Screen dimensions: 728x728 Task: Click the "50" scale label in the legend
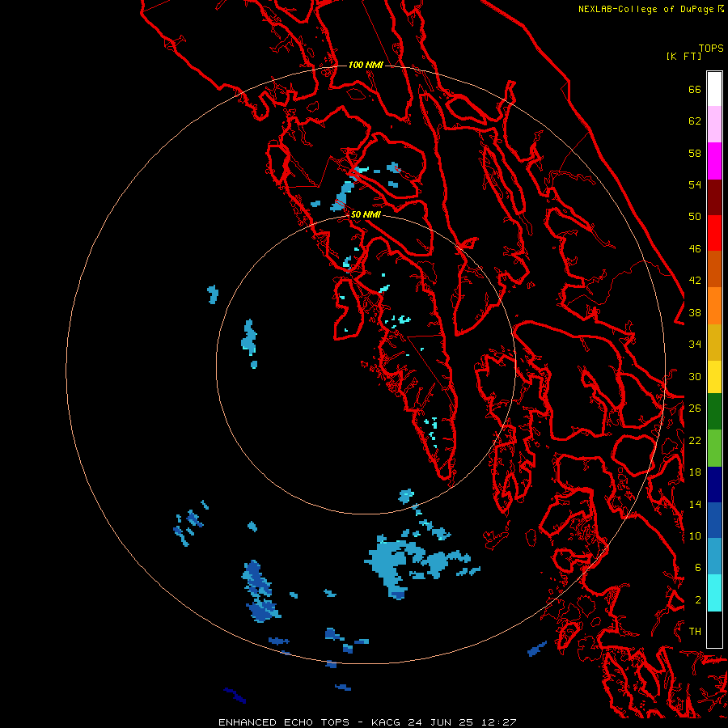coord(695,216)
